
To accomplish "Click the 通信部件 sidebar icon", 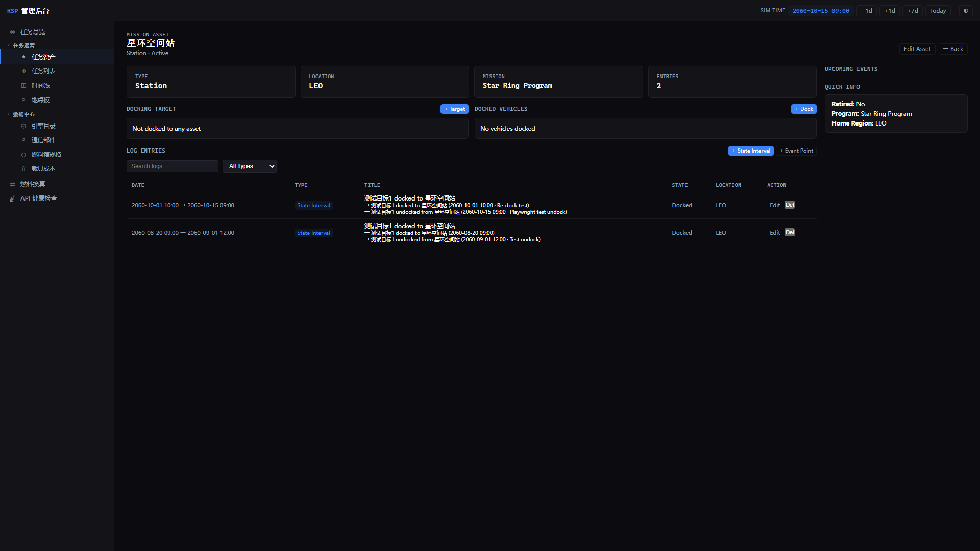I will 23,140.
